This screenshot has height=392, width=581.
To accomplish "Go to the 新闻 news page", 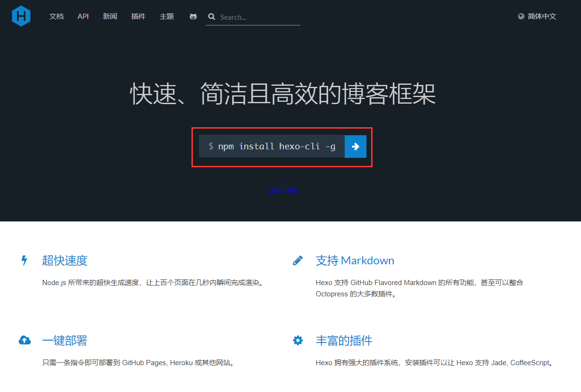I will (x=110, y=16).
